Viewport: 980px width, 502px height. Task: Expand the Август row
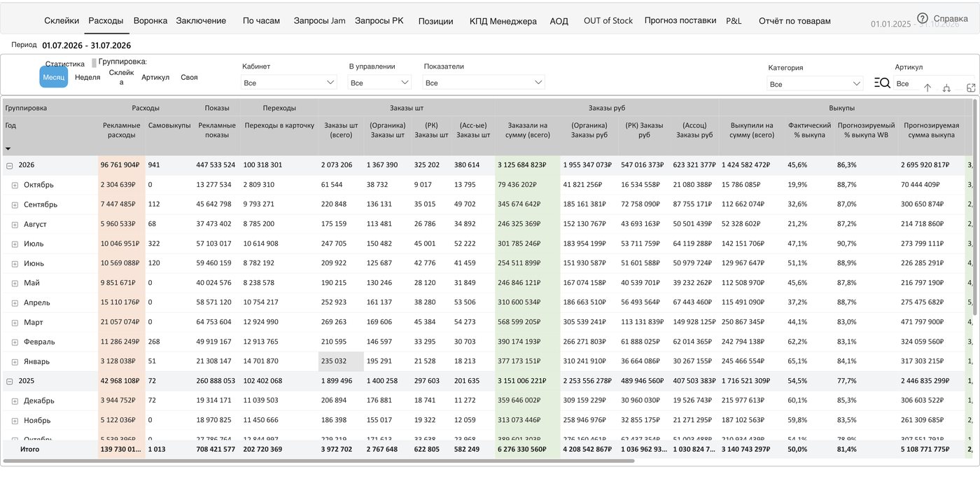coord(15,225)
